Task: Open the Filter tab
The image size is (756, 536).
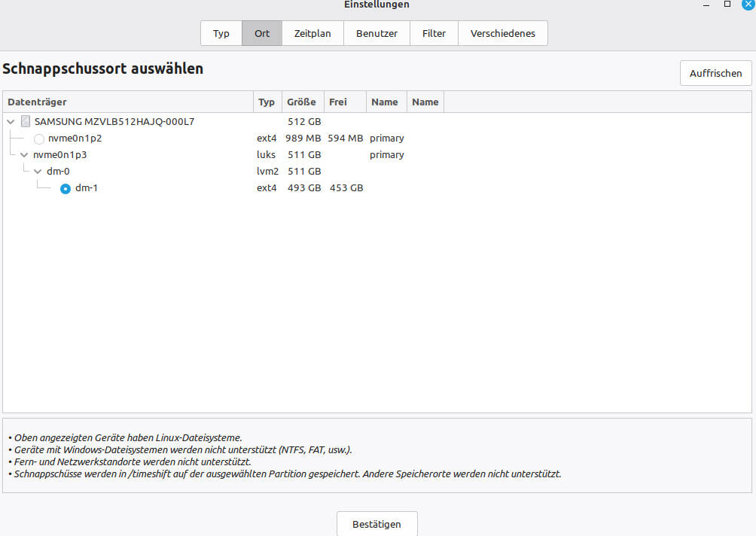Action: tap(434, 33)
